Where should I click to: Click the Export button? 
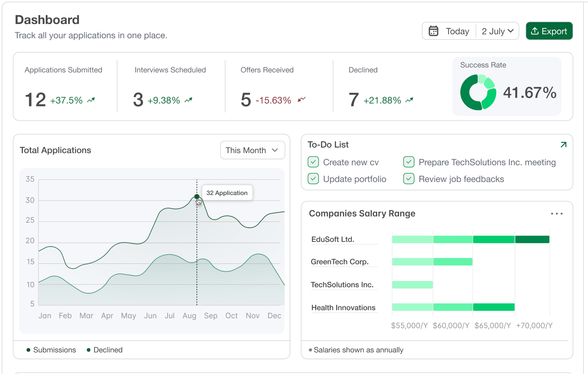(x=549, y=31)
